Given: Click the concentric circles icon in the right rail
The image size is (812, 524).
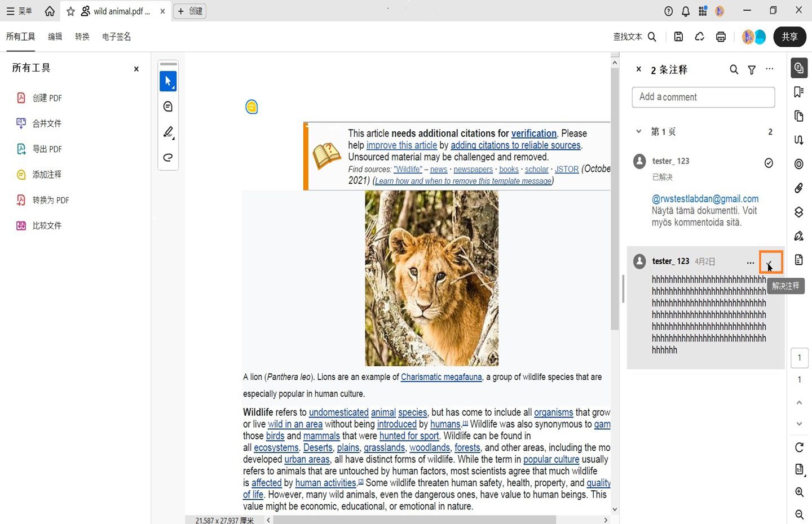Looking at the screenshot, I should tap(799, 164).
